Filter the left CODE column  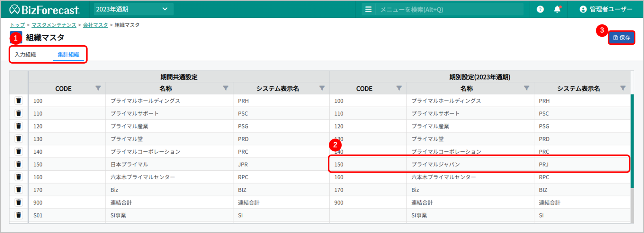tap(98, 88)
